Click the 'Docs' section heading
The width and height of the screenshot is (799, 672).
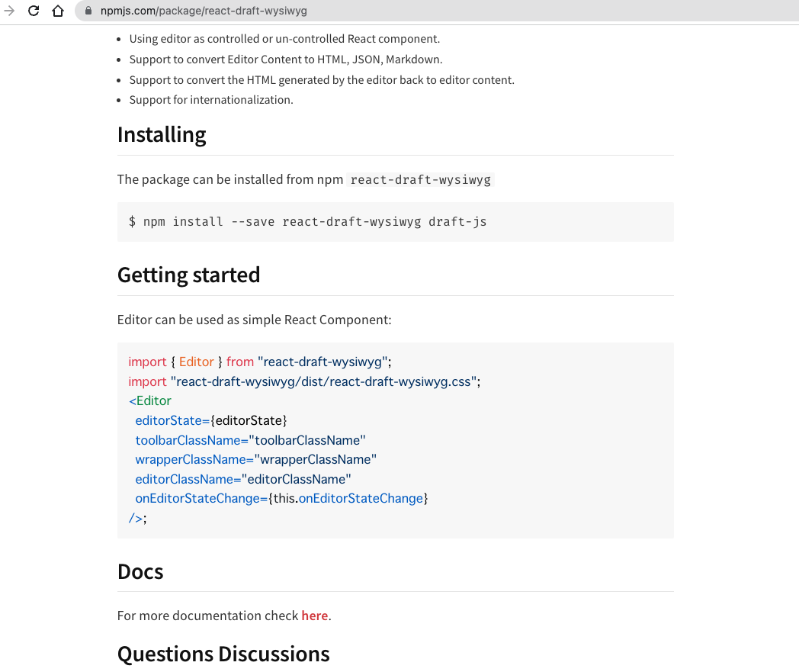click(140, 571)
